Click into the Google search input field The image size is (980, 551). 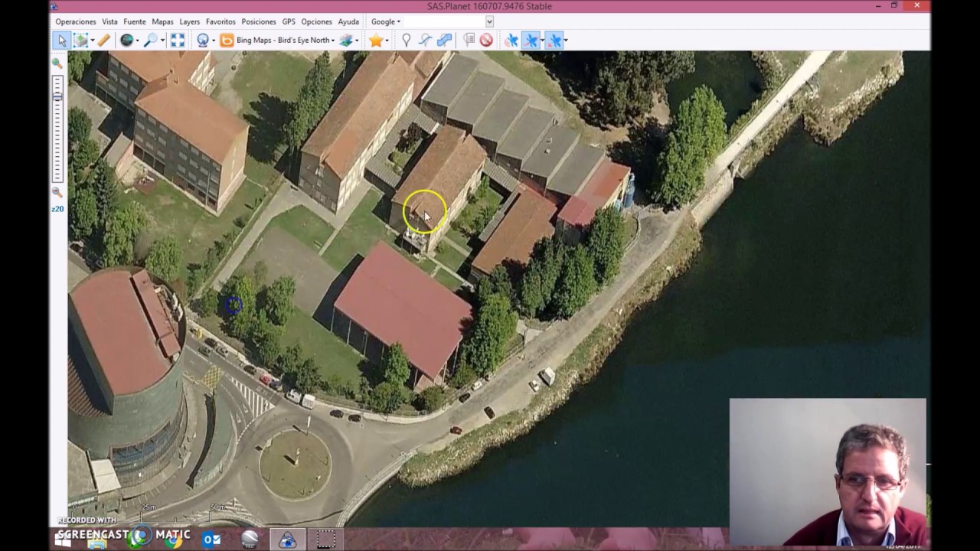444,21
